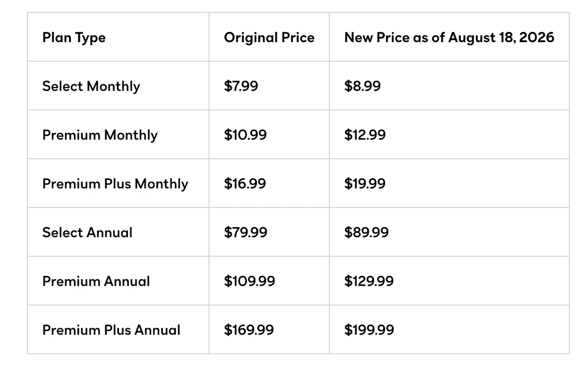
Task: Click the Original Price column header
Action: 269,37
